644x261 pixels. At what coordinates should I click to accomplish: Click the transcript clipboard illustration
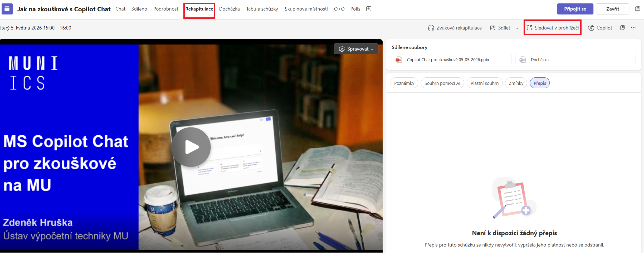(514, 198)
